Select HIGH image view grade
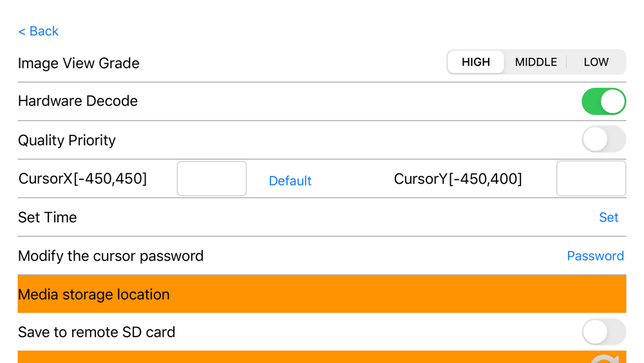Screen dimensions: 644x363 [476, 62]
